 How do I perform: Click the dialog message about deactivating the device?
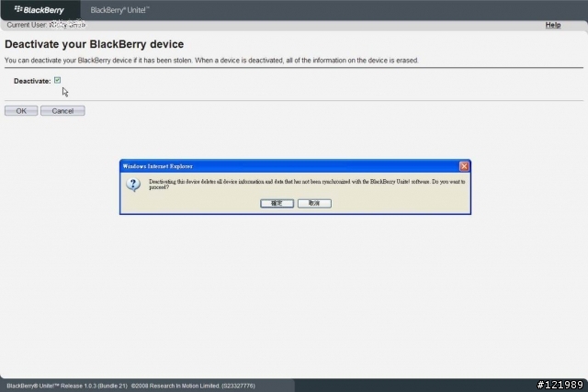coord(307,184)
